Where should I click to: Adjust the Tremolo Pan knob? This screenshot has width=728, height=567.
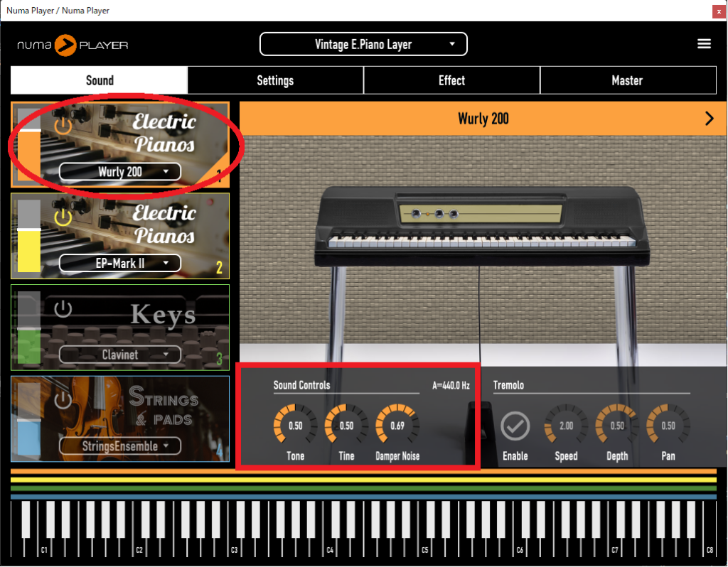pos(667,426)
